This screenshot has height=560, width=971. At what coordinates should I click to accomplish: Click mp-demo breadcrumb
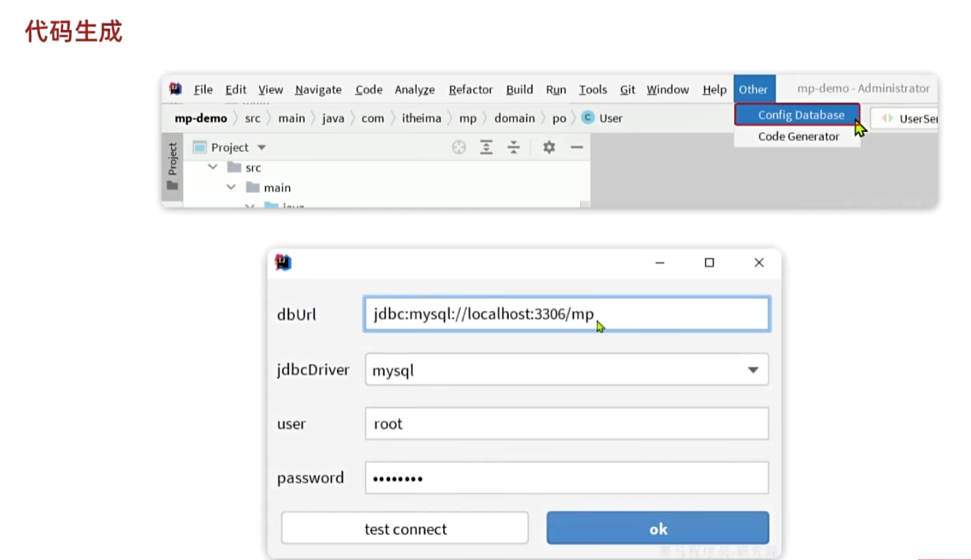201,118
